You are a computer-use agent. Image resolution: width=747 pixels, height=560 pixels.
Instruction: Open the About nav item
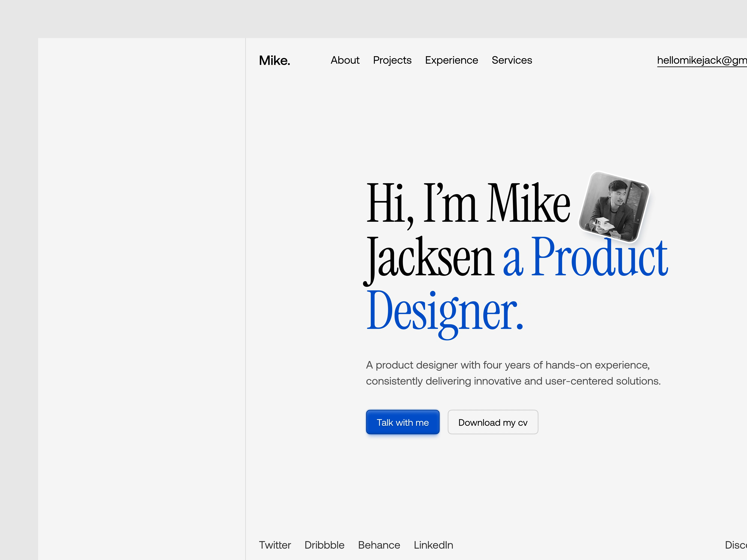tap(345, 60)
